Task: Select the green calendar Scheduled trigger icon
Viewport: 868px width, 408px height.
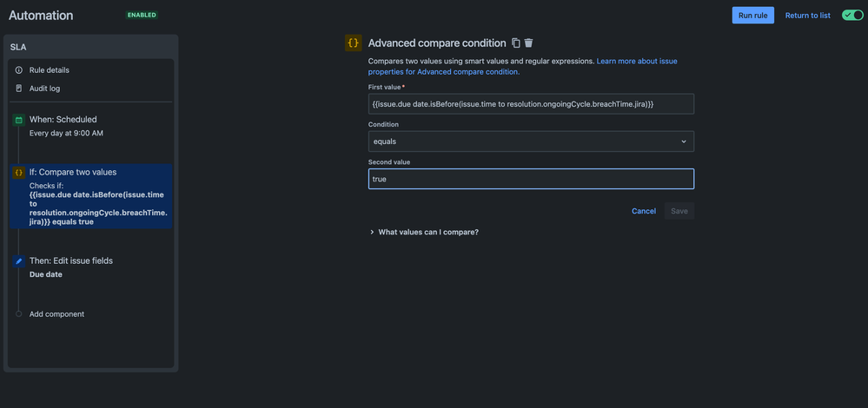Action: (x=19, y=120)
